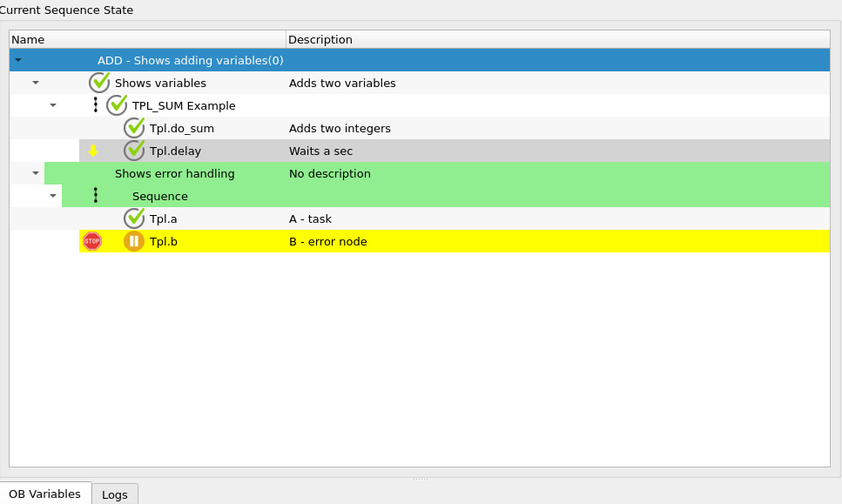Switch to the Logs tab
This screenshot has width=842, height=504.
[x=114, y=494]
